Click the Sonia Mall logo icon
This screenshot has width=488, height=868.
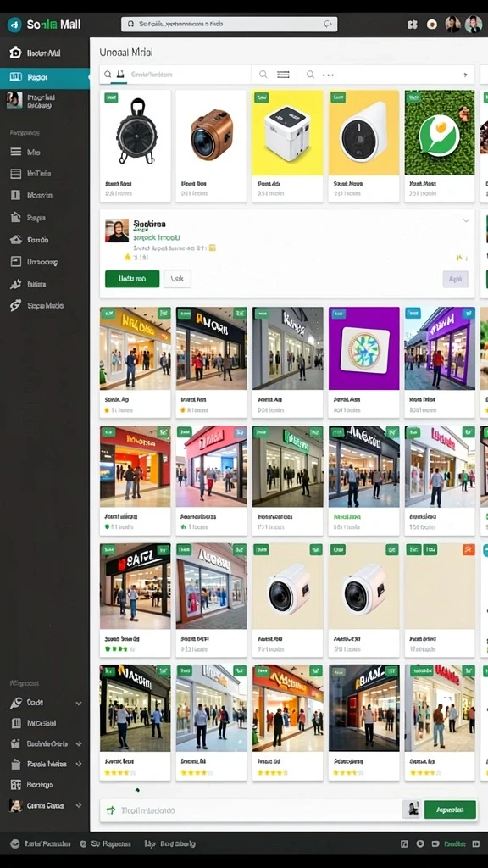(14, 25)
